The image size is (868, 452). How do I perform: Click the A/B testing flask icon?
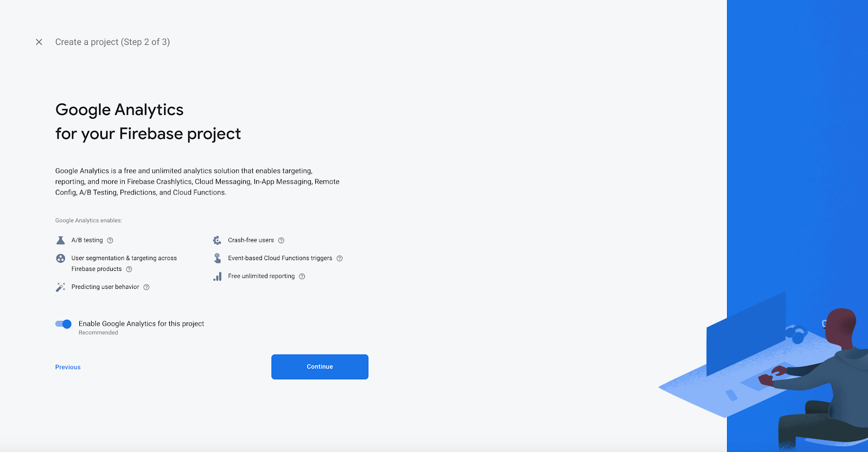(61, 240)
